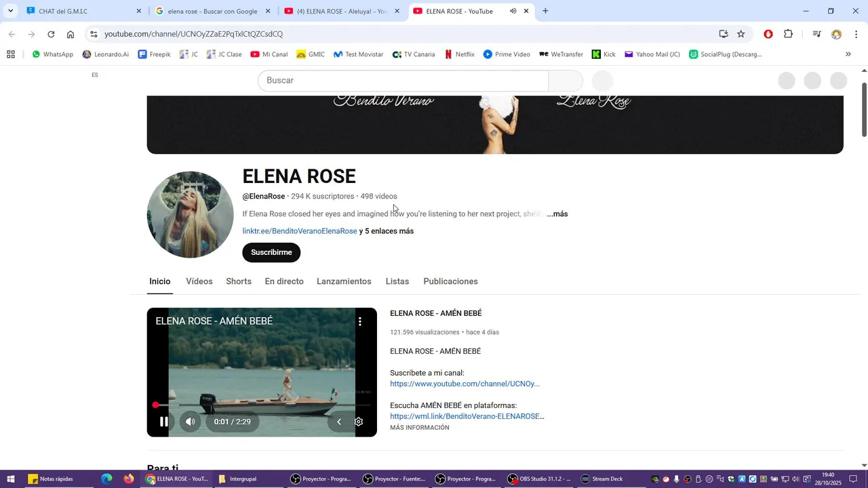Screen dimensions: 868x488
Task: Open Netflix bookmark
Action: (x=459, y=54)
